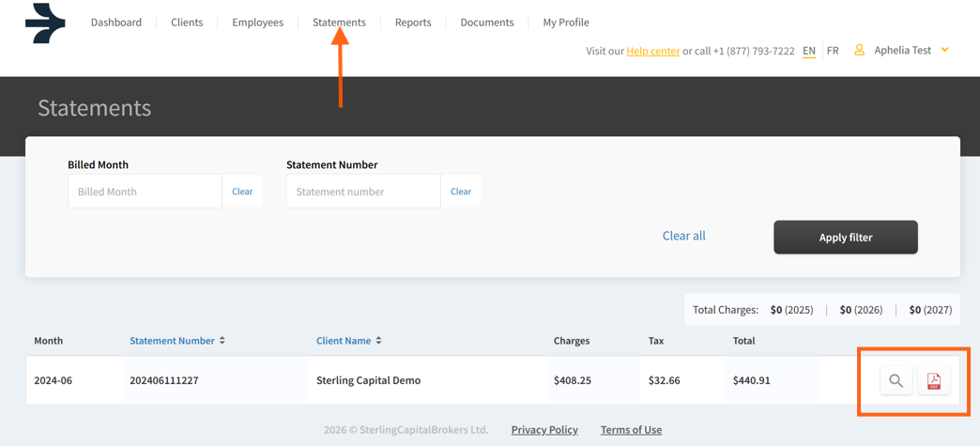The height and width of the screenshot is (446, 980).
Task: Sort by Statement Number arrows
Action: 222,341
